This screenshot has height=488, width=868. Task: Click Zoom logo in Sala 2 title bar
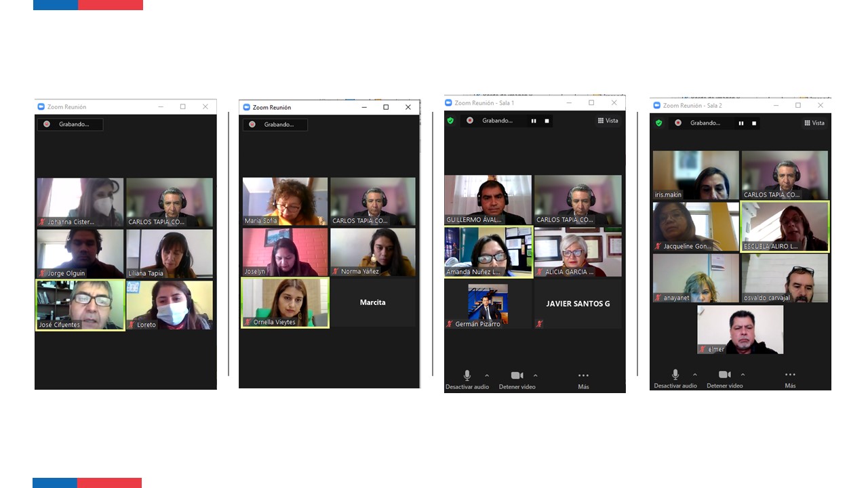(x=656, y=106)
